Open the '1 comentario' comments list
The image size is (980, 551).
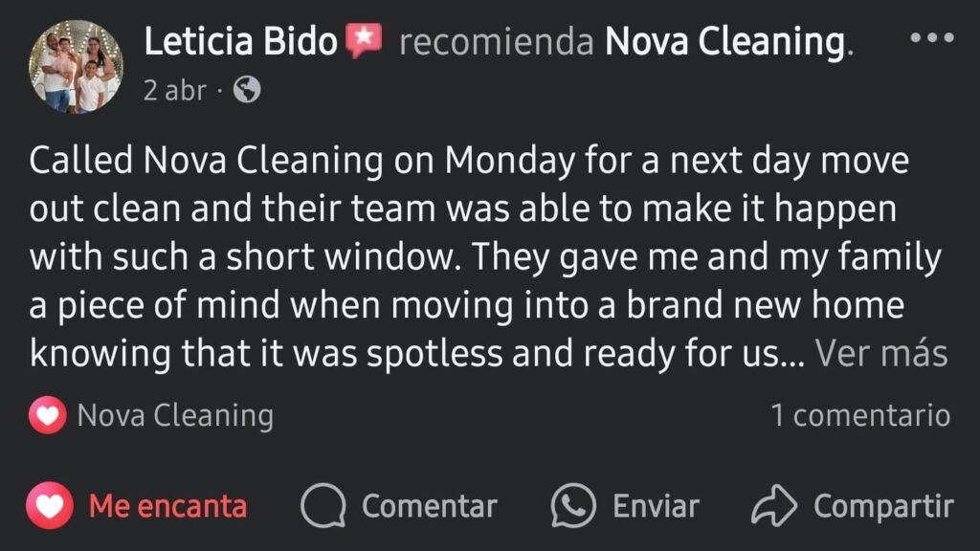[860, 415]
